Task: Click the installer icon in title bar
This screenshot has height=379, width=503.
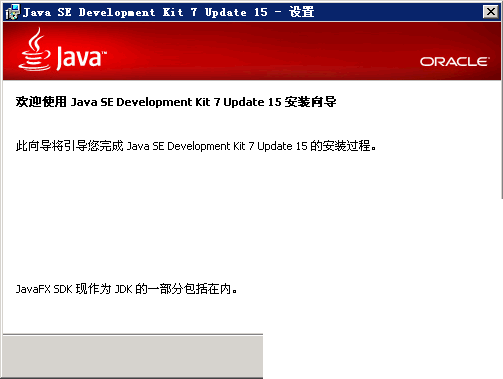Action: (x=13, y=12)
